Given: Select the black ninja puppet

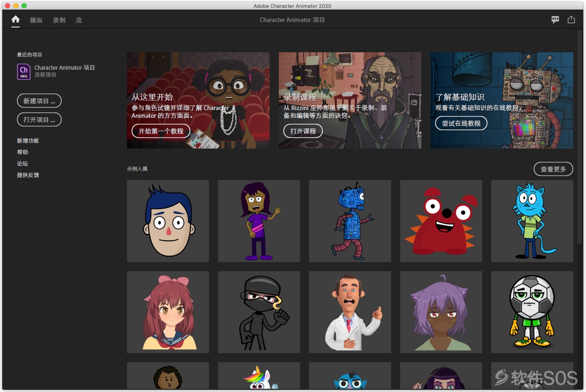Looking at the screenshot, I should coord(259,312).
